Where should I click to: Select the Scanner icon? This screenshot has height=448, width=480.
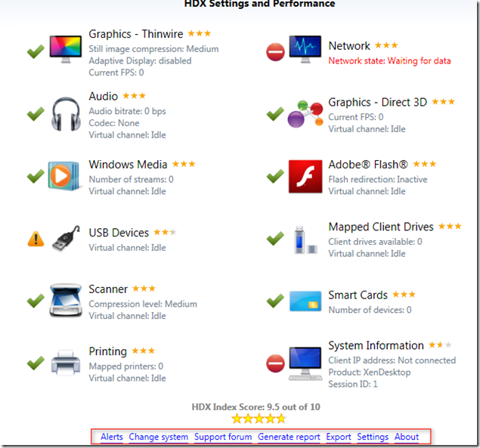(x=66, y=300)
